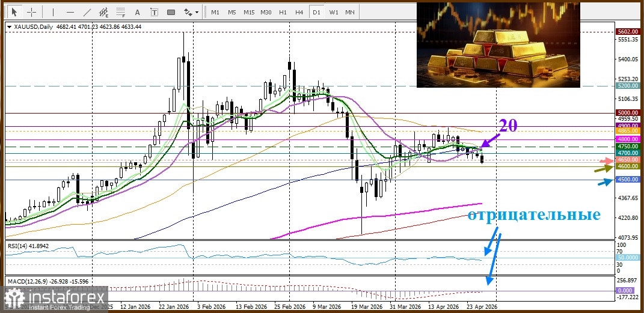Image resolution: width=644 pixels, height=313 pixels.
Task: Switch chart to W1 timeframe
Action: coord(334,12)
